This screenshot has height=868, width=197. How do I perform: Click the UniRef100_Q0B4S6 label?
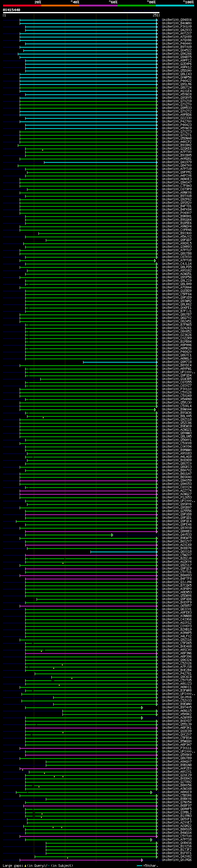click(177, 843)
